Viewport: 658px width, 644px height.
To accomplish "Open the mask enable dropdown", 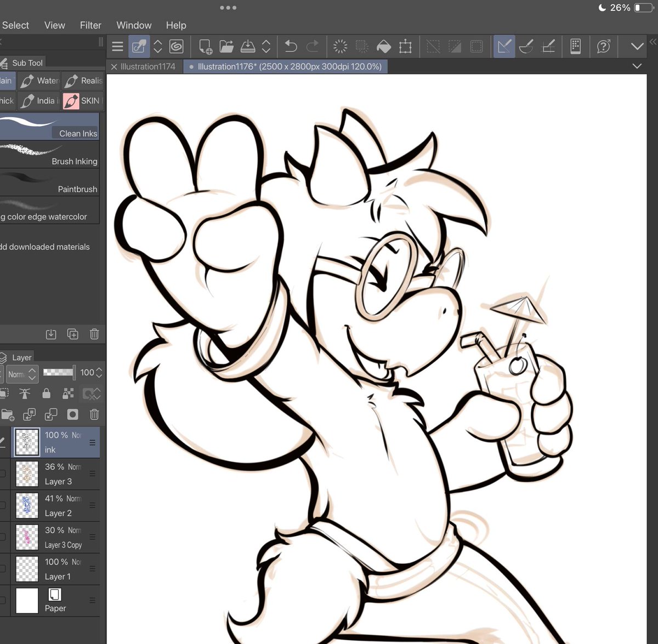I will click(x=91, y=394).
